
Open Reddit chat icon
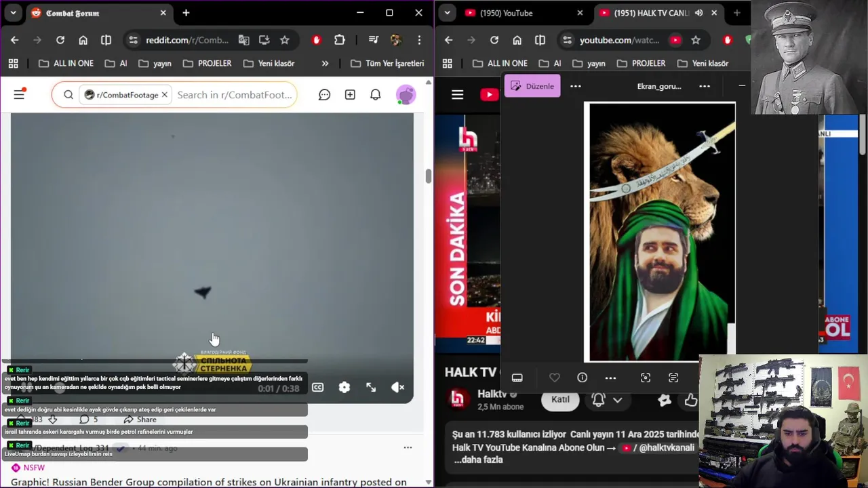click(324, 95)
